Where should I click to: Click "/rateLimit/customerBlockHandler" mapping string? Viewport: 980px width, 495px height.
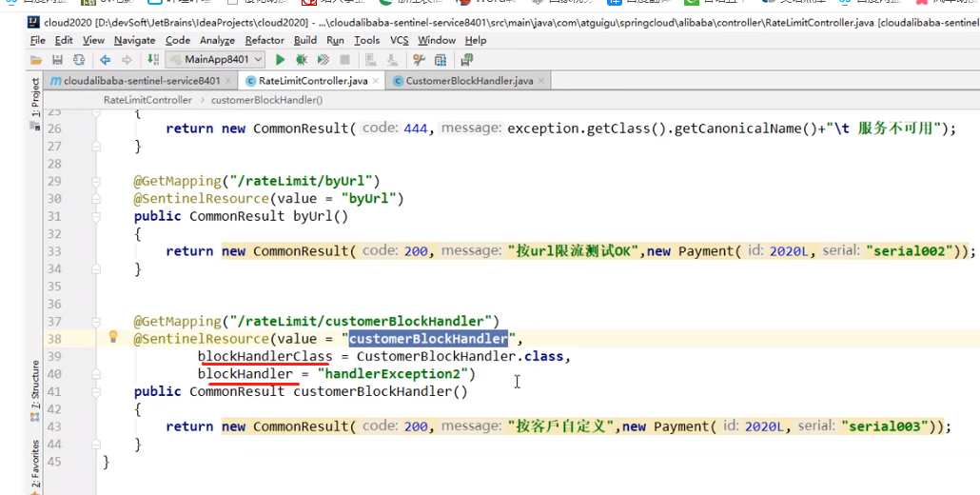361,321
